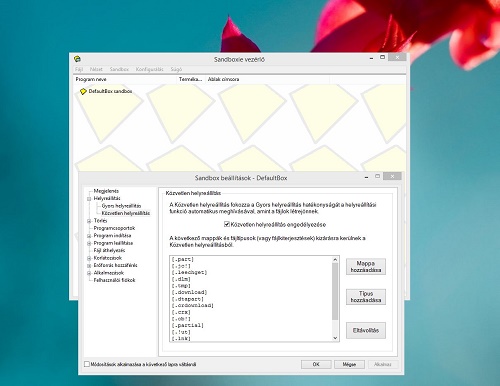Select Felhasználói fiókok in the settings tree
The width and height of the screenshot is (500, 386).
(114, 280)
